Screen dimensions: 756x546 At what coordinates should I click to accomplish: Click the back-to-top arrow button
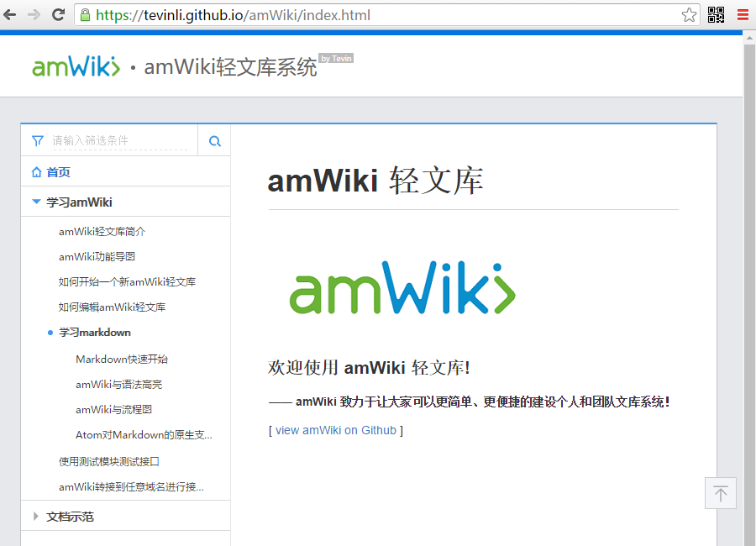click(x=720, y=493)
